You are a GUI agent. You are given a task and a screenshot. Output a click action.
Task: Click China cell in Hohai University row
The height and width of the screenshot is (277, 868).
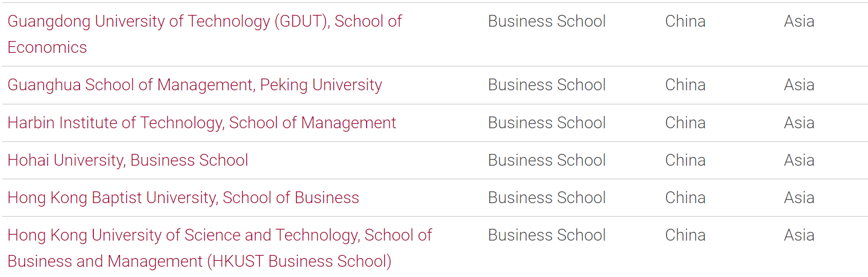tap(685, 160)
